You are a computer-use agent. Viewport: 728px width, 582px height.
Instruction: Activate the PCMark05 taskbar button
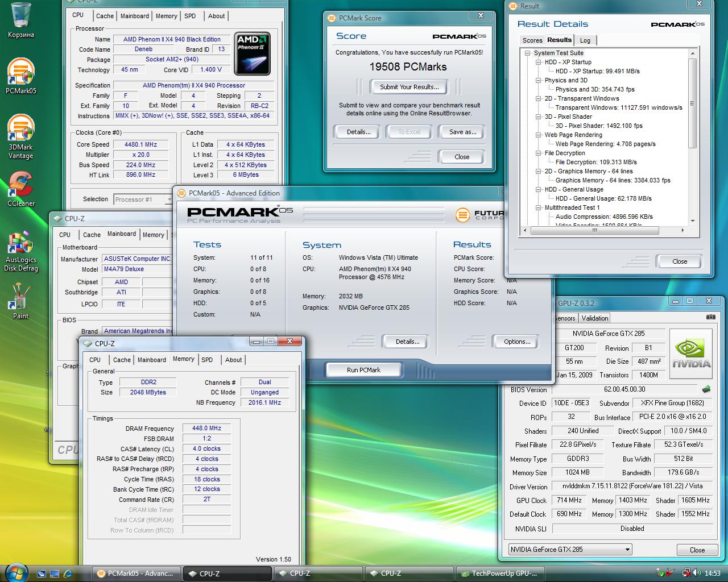138,573
